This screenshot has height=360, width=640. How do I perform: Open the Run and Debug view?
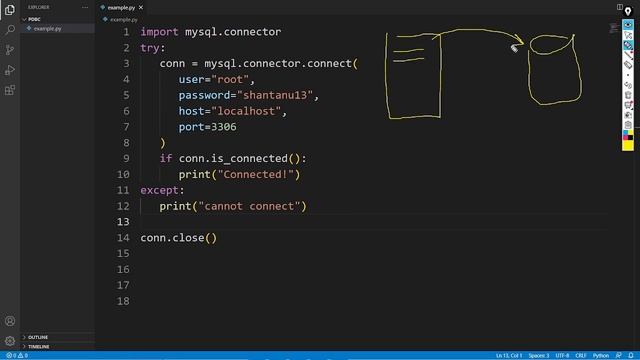pyautogui.click(x=10, y=70)
